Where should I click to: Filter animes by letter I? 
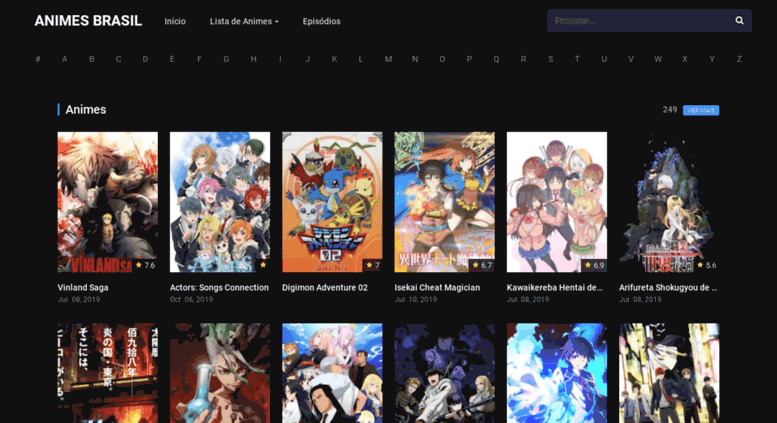click(280, 59)
